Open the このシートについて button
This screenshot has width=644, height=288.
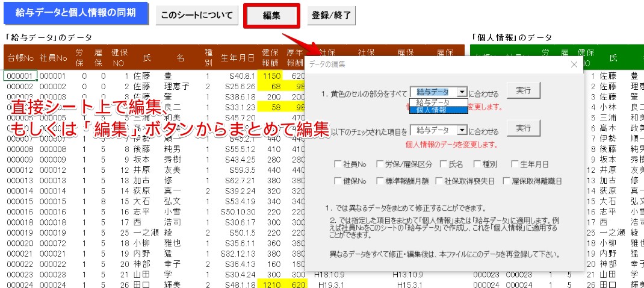[197, 16]
